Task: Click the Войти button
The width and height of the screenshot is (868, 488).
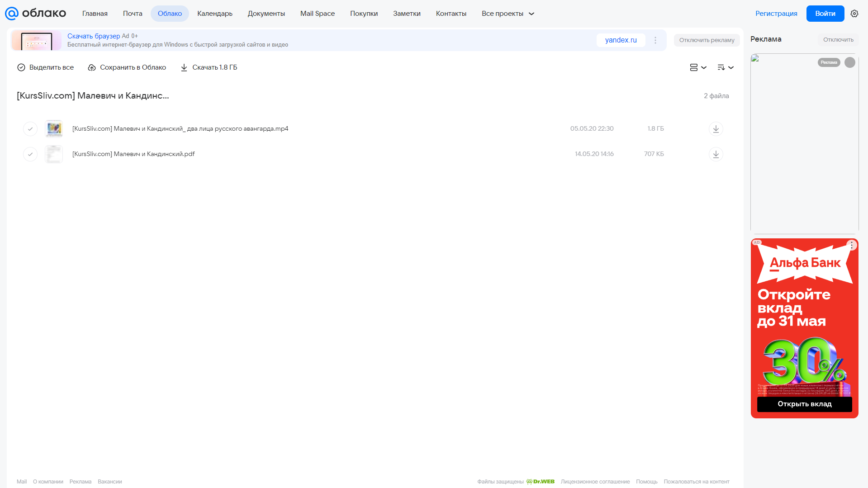Action: pyautogui.click(x=825, y=14)
